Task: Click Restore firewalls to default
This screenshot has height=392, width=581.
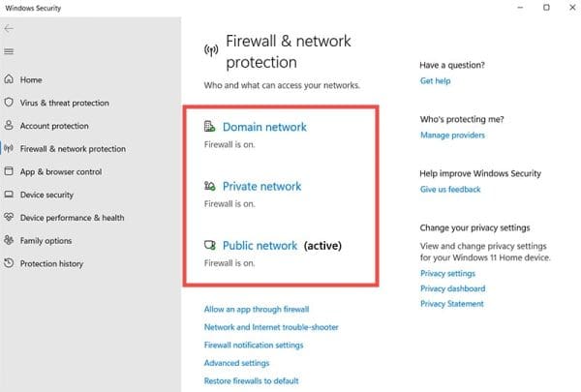Action: point(251,380)
